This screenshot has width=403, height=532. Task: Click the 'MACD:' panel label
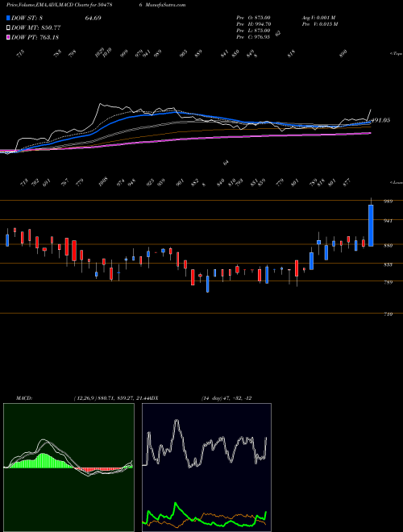coord(24,398)
